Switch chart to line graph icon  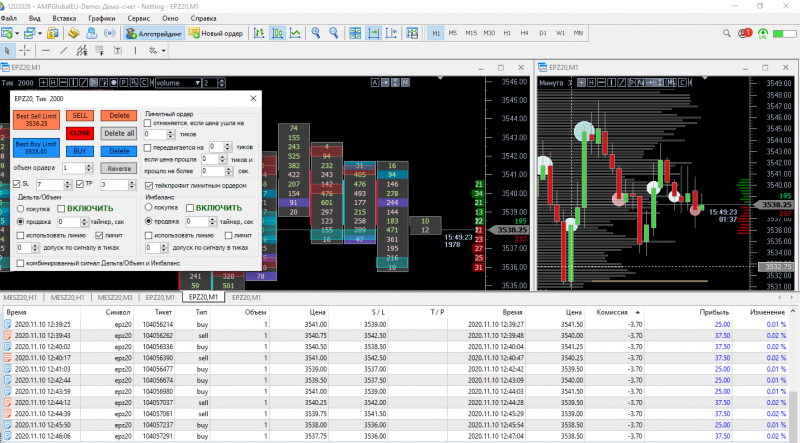pos(295,33)
